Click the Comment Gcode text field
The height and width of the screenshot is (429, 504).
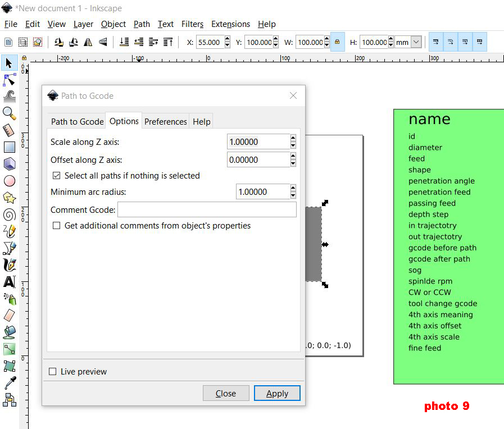click(207, 209)
